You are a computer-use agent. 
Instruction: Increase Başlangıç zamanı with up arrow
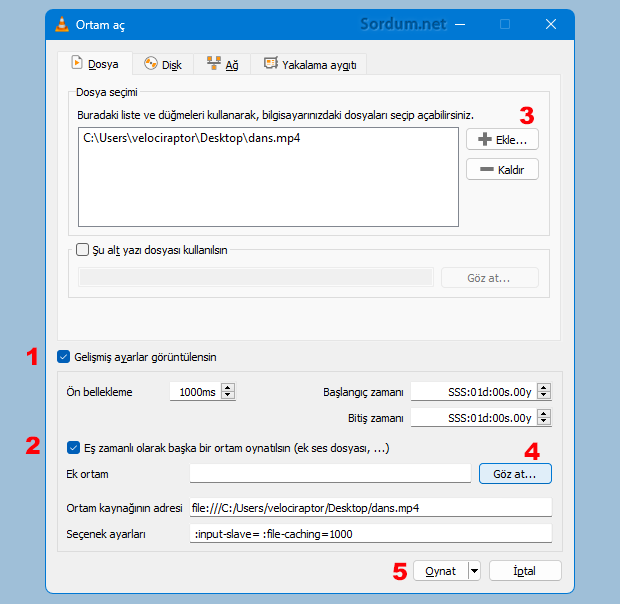tap(544, 388)
